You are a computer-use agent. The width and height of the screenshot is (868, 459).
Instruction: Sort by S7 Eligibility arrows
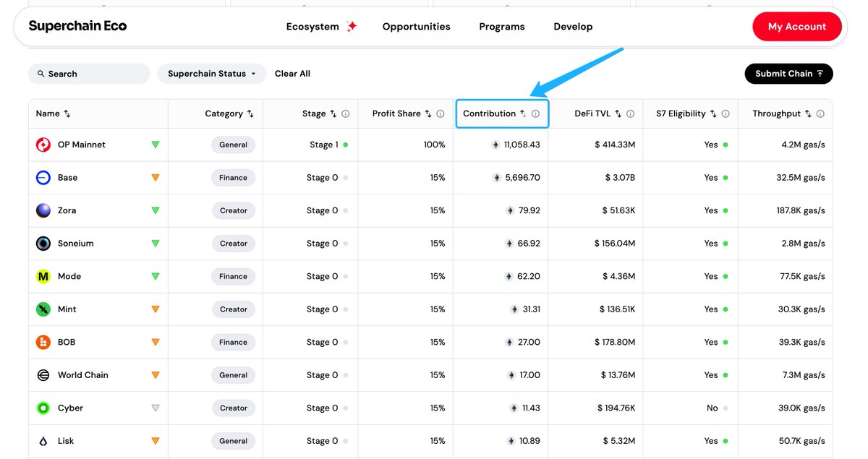coord(713,113)
